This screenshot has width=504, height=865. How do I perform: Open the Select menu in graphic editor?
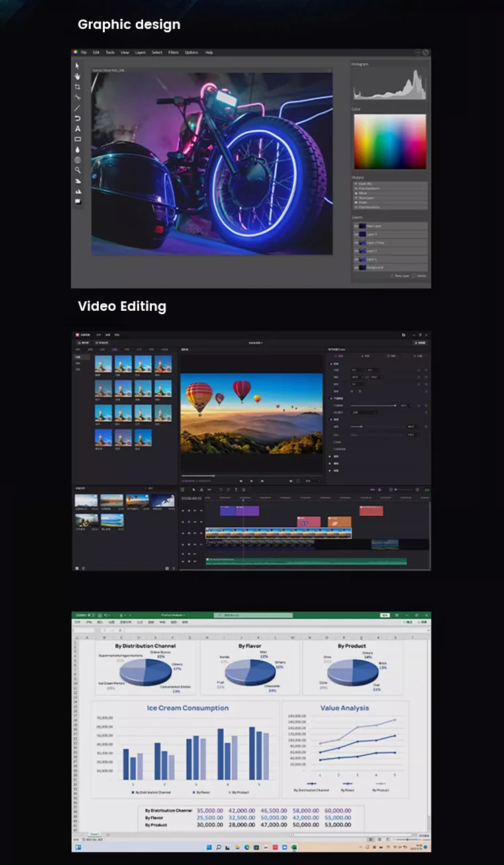[157, 52]
